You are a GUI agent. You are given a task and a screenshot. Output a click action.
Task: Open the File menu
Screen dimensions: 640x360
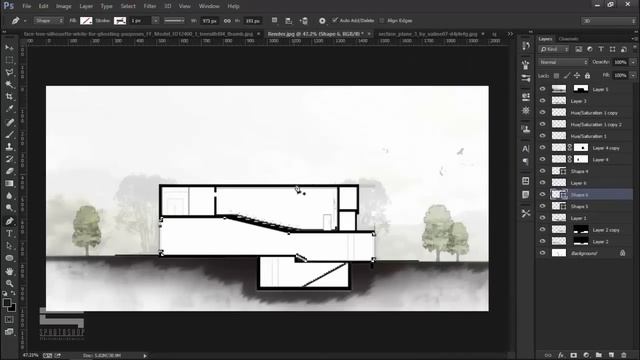tap(27, 6)
